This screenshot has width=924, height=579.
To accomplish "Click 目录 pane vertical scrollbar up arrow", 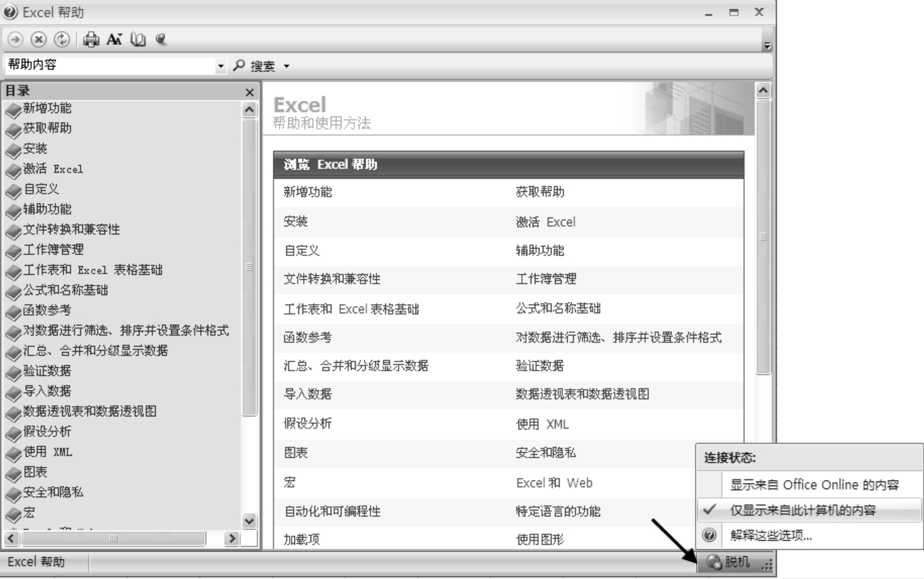I will coord(249,109).
